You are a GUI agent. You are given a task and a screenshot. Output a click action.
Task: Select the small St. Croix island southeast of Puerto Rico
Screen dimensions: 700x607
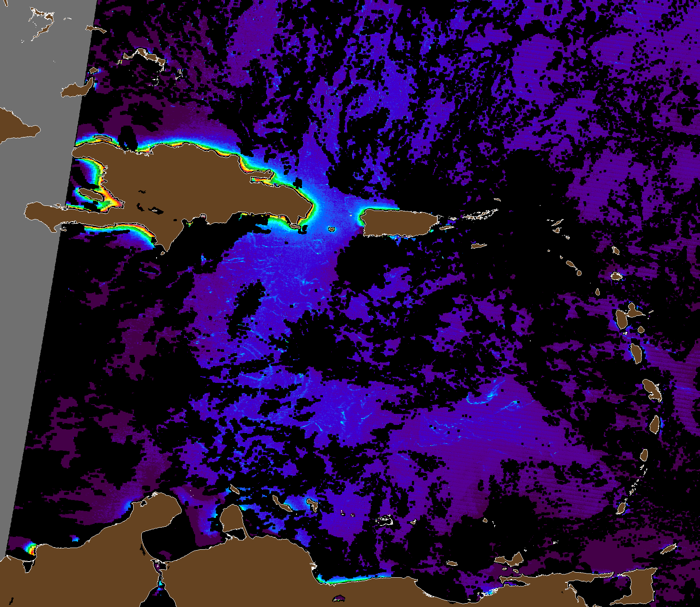tap(479, 246)
